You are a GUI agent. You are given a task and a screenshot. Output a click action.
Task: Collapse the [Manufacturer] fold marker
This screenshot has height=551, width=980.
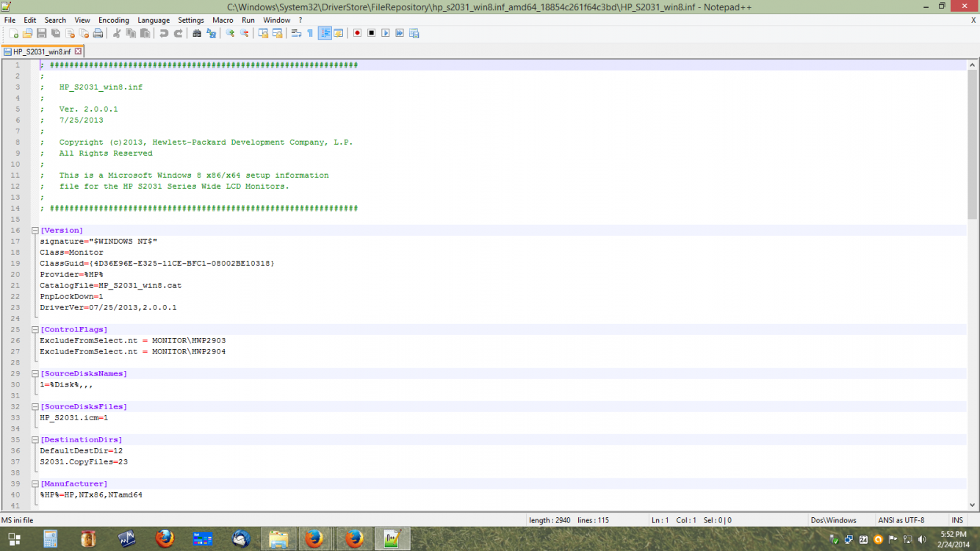coord(35,484)
